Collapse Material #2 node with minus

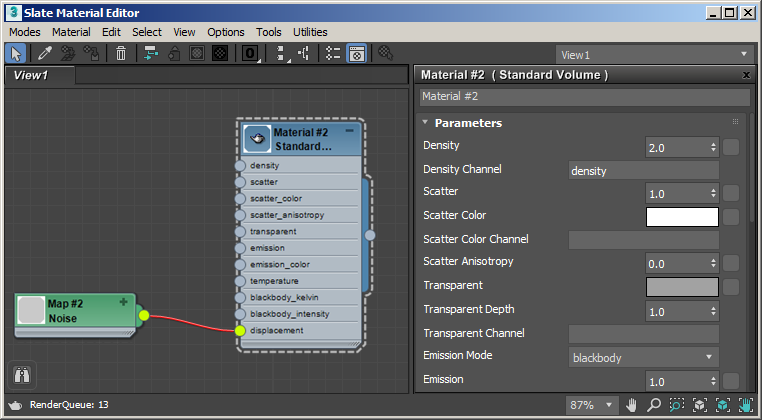(x=349, y=131)
